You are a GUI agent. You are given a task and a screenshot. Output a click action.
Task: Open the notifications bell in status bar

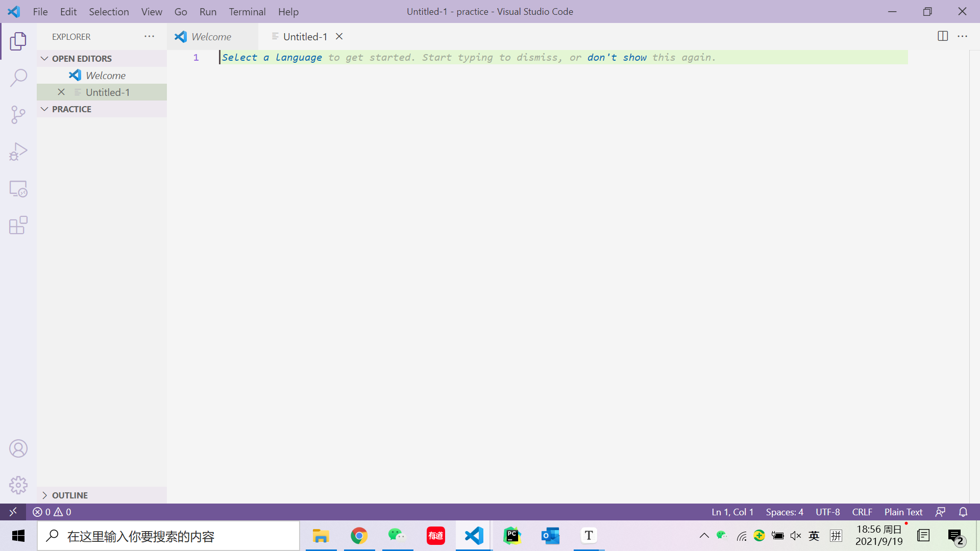(963, 512)
